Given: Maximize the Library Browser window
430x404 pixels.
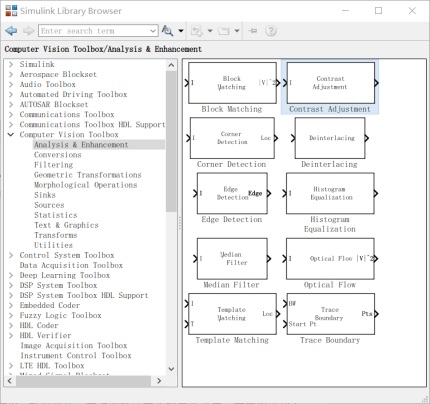Looking at the screenshot, I should click(x=378, y=11).
